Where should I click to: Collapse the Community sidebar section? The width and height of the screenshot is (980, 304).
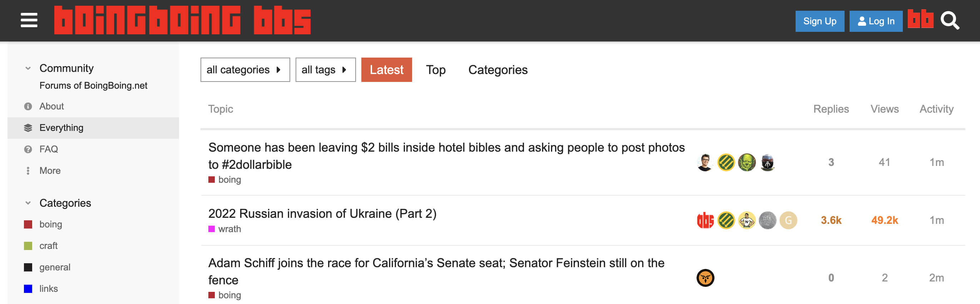(28, 68)
